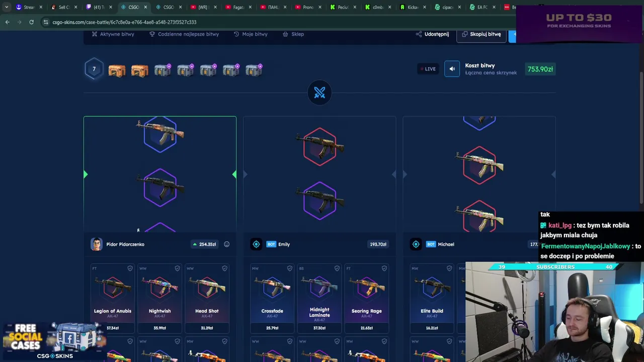This screenshot has height=362, width=644.
Task: Click in the address bar URL
Action: (x=125, y=22)
